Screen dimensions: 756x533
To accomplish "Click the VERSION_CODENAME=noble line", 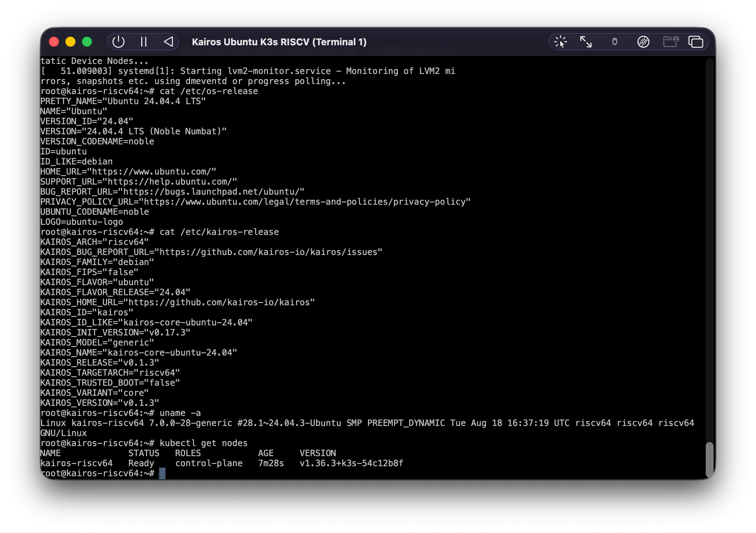I will tap(97, 142).
